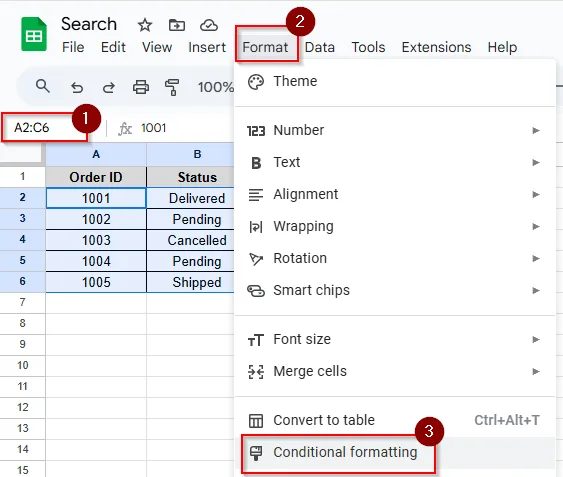
Task: Open the Help menu
Action: 502,47
